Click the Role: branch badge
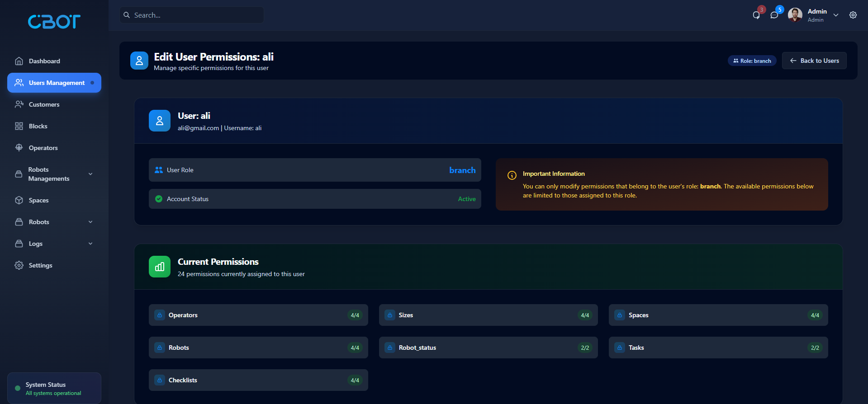This screenshot has height=404, width=868. click(752, 61)
